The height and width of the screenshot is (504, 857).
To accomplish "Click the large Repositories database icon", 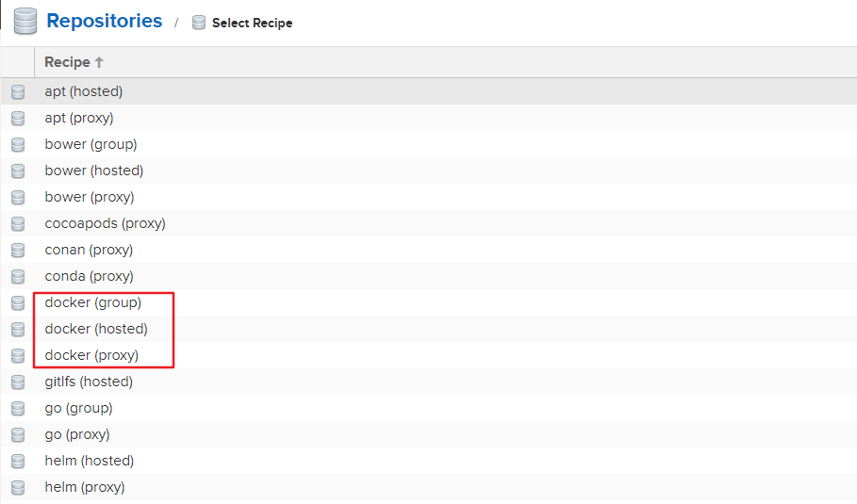I will [x=25, y=21].
